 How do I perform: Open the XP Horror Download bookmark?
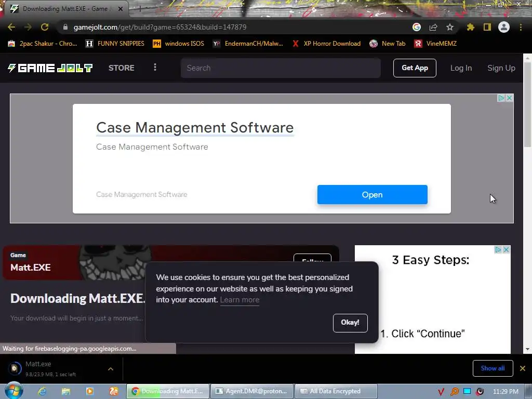(x=326, y=44)
